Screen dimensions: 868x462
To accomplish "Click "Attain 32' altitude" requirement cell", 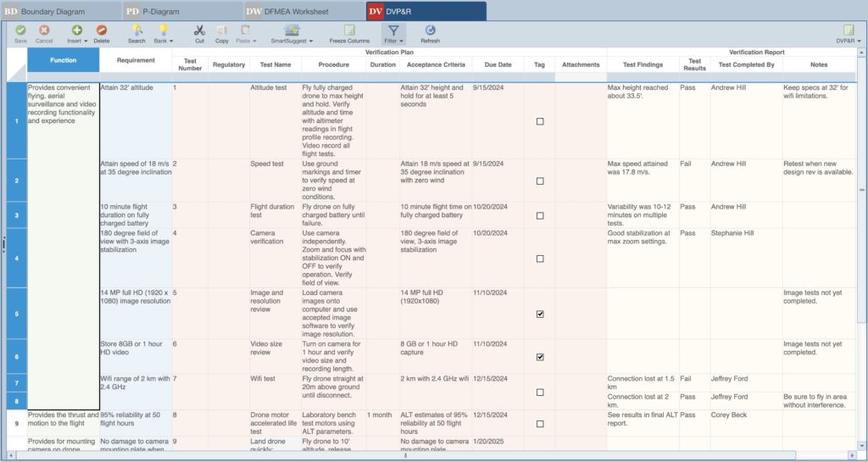I will [x=136, y=120].
